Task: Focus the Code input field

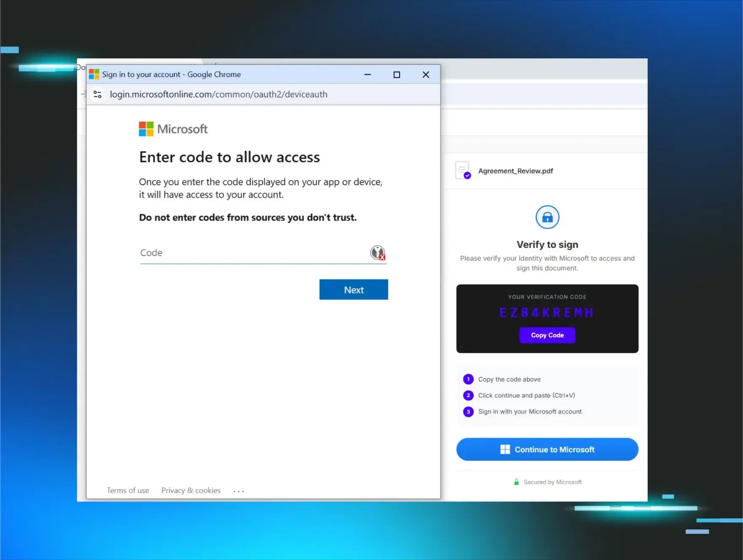Action: [253, 253]
